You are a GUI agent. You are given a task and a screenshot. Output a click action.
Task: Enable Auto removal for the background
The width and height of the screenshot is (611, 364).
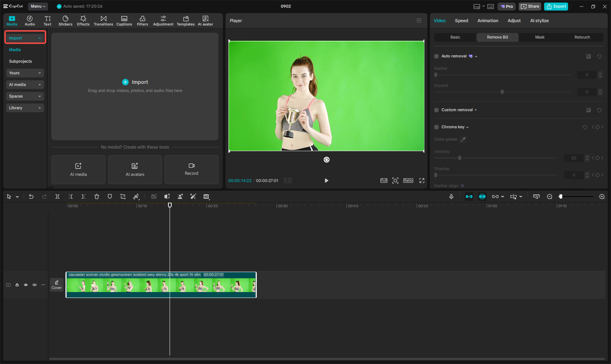[436, 56]
